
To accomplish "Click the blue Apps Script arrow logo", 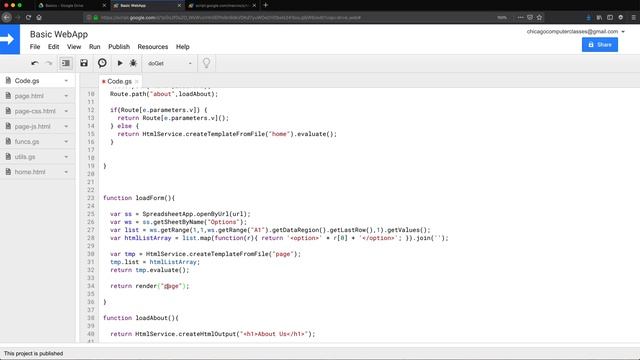I will (x=10, y=39).
